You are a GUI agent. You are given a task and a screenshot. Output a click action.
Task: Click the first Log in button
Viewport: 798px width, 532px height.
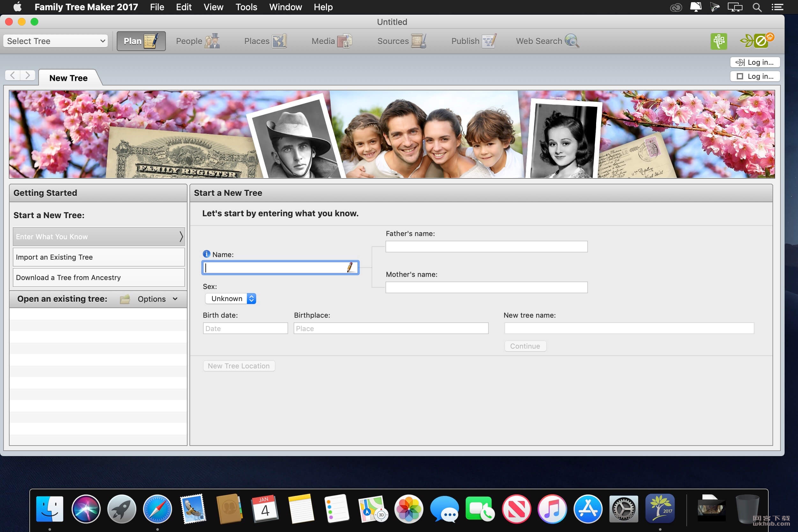tap(755, 62)
